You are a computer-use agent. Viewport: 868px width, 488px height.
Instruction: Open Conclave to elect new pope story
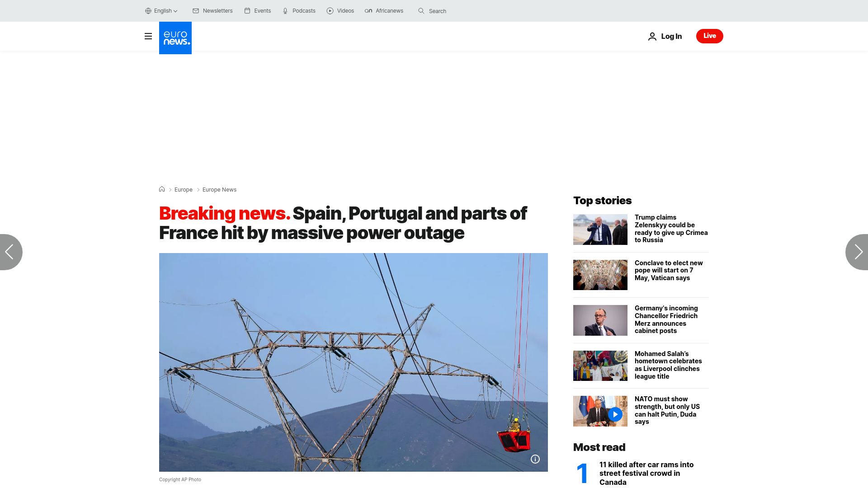(x=669, y=270)
